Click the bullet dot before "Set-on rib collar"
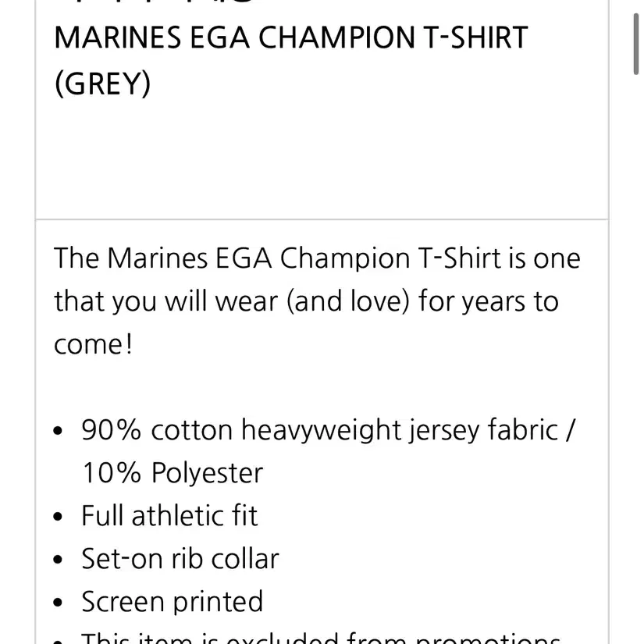Image resolution: width=644 pixels, height=644 pixels. pos(58,560)
